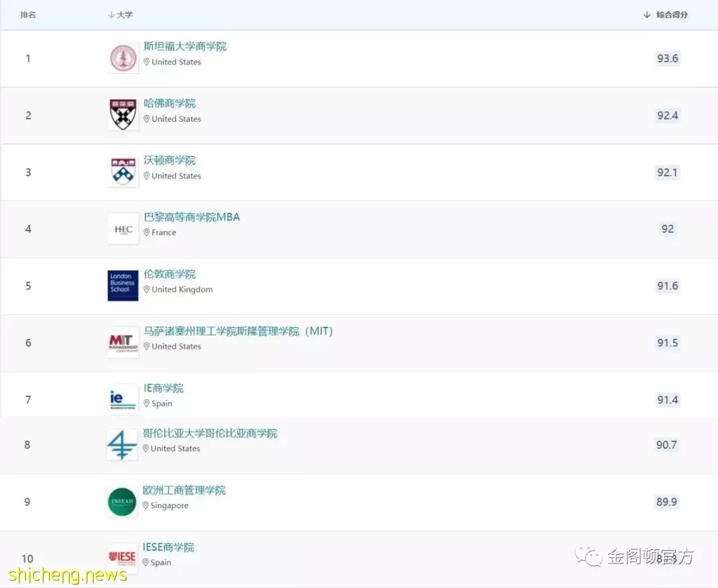Click location pin in the IE商学院 row
Screen dimensions: 718x588
[x=146, y=403]
